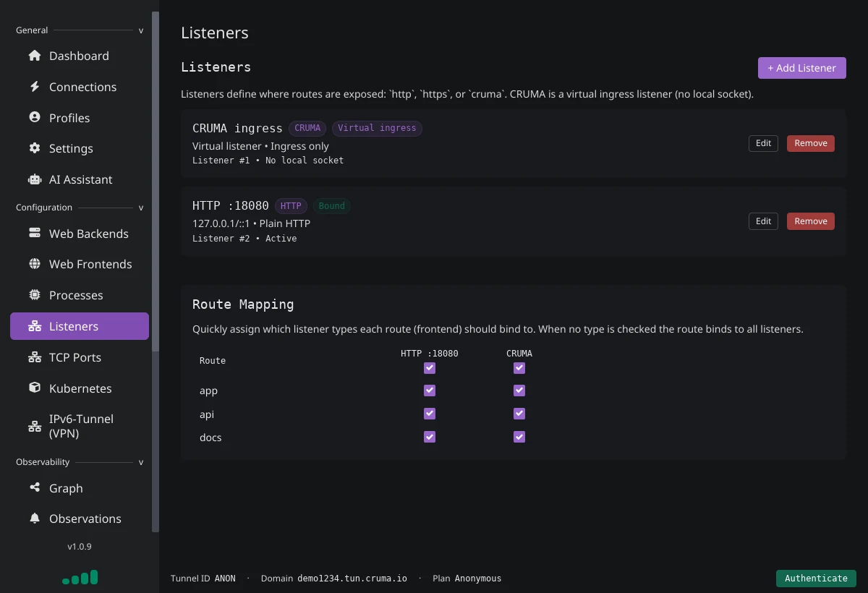Open Web Frontends section

80,264
